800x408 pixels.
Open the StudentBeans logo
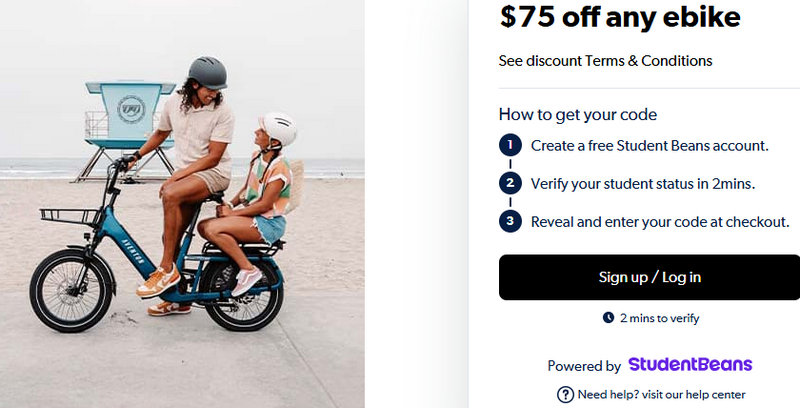[690, 365]
